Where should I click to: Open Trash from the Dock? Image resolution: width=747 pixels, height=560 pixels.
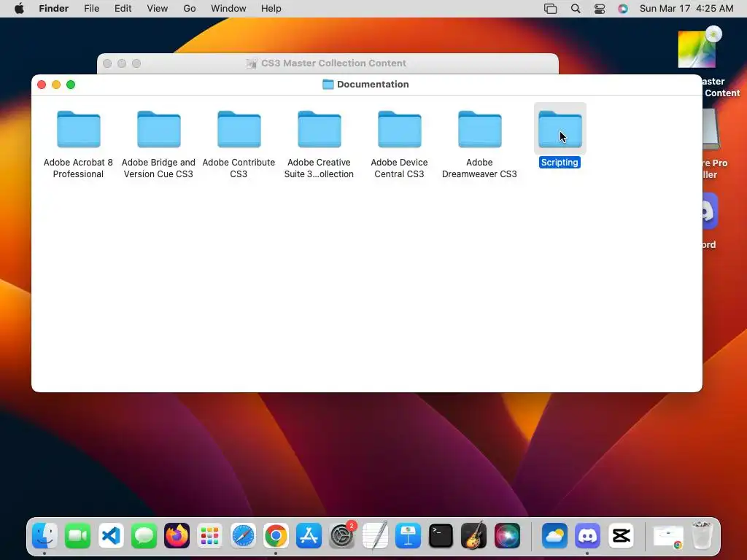(x=702, y=535)
